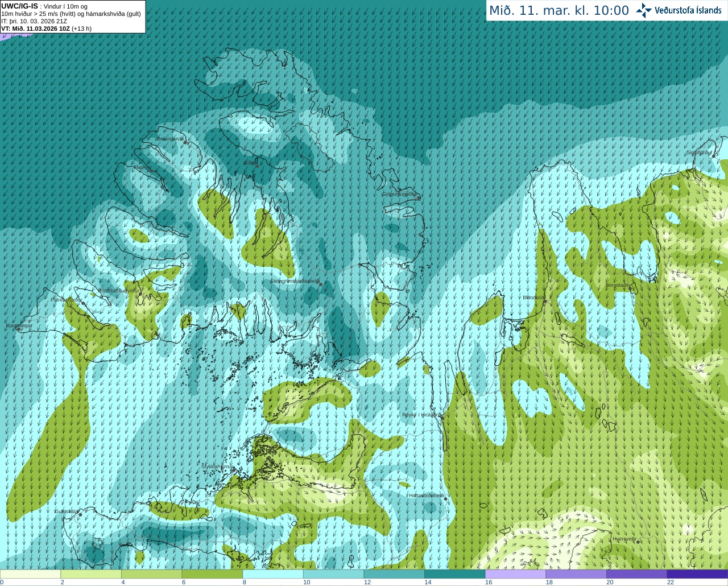Screen dimensions: 728x586
Task: Select the Flateyri station label
Action: 142,167
